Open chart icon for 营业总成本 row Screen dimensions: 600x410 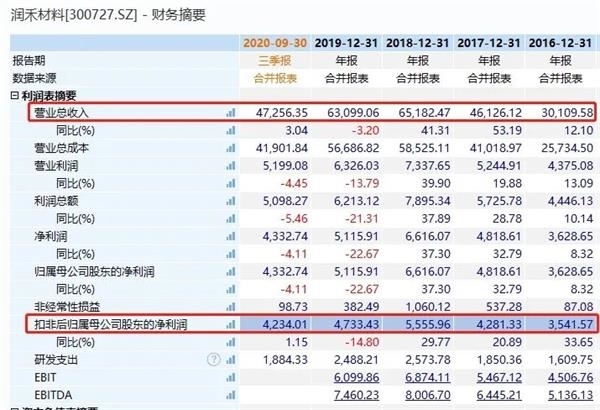coord(231,148)
